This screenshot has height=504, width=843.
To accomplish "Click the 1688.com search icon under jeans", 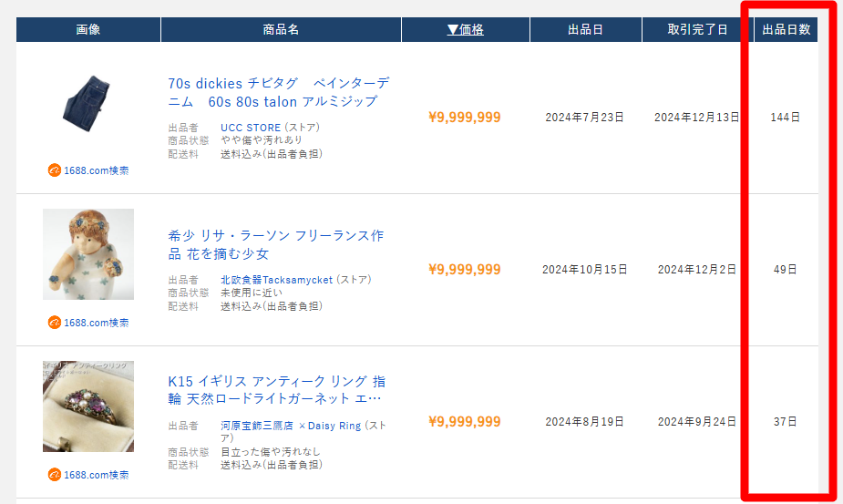I will click(55, 170).
